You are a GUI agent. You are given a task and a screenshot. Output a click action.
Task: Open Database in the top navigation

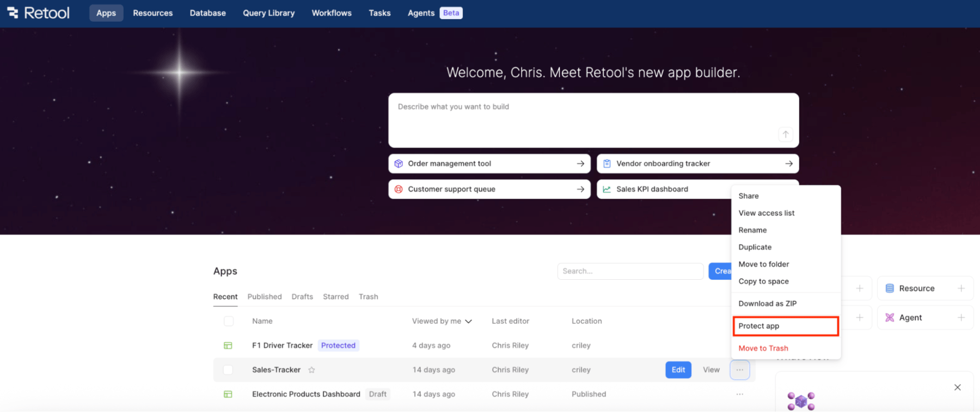point(207,13)
